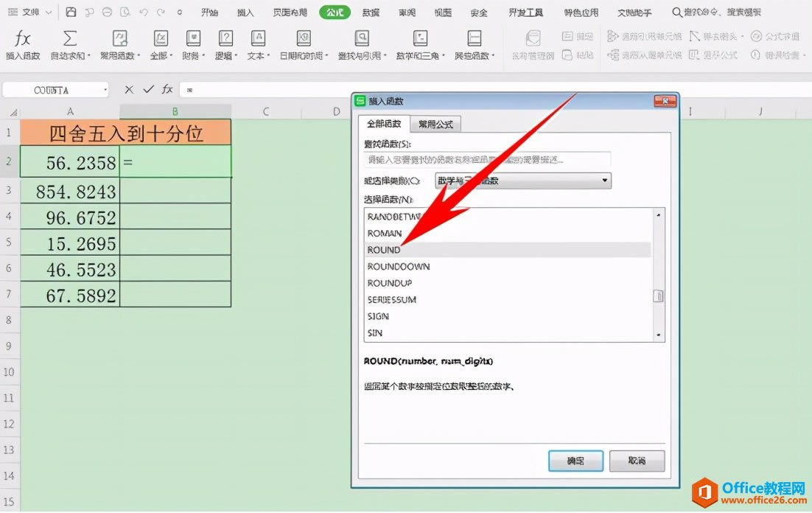812x513 pixels.
Task: Switch to the Security (安全) ribbon tab
Action: point(479,13)
